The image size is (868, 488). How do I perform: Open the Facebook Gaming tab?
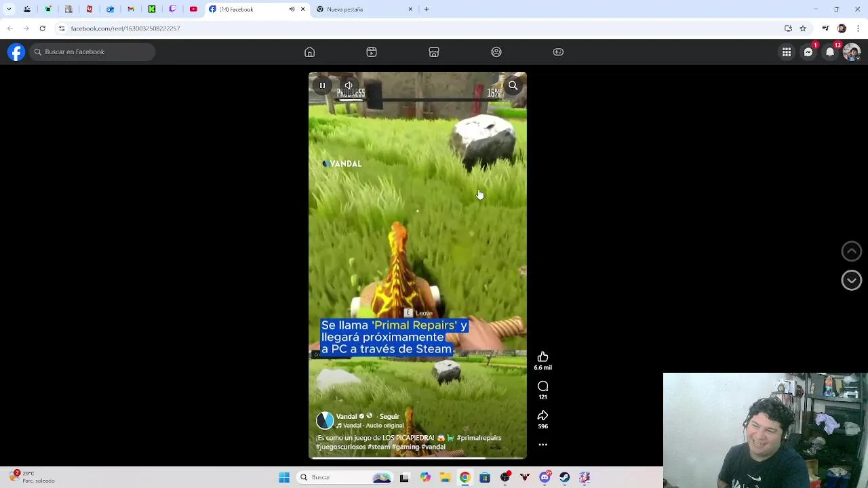tap(558, 52)
